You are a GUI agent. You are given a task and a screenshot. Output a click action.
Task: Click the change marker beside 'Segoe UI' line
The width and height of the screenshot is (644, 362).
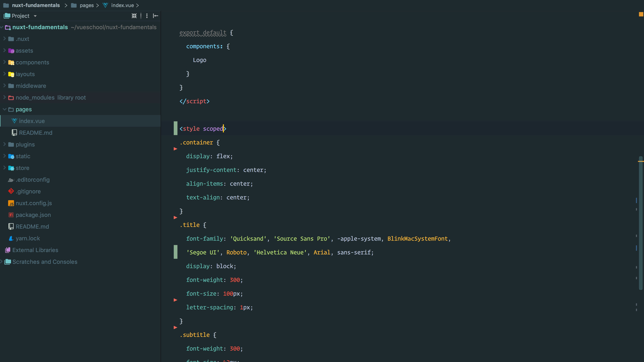coord(175,252)
